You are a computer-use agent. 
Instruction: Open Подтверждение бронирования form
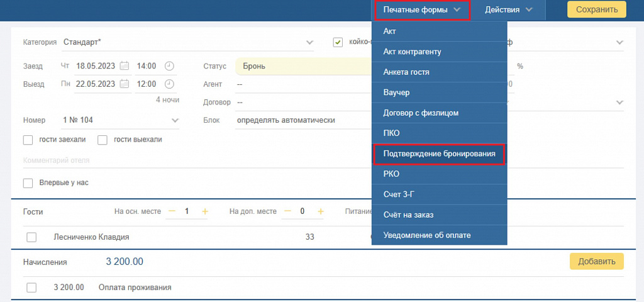click(440, 154)
